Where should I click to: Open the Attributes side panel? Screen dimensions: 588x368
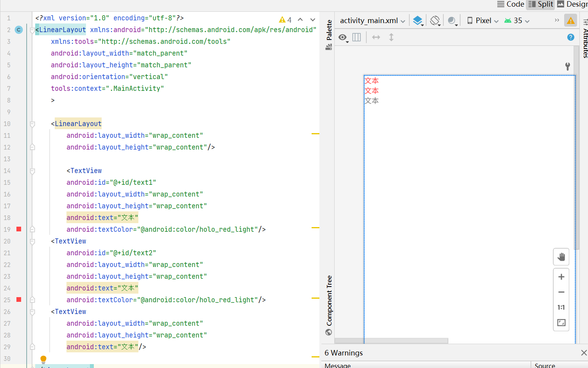pyautogui.click(x=585, y=43)
